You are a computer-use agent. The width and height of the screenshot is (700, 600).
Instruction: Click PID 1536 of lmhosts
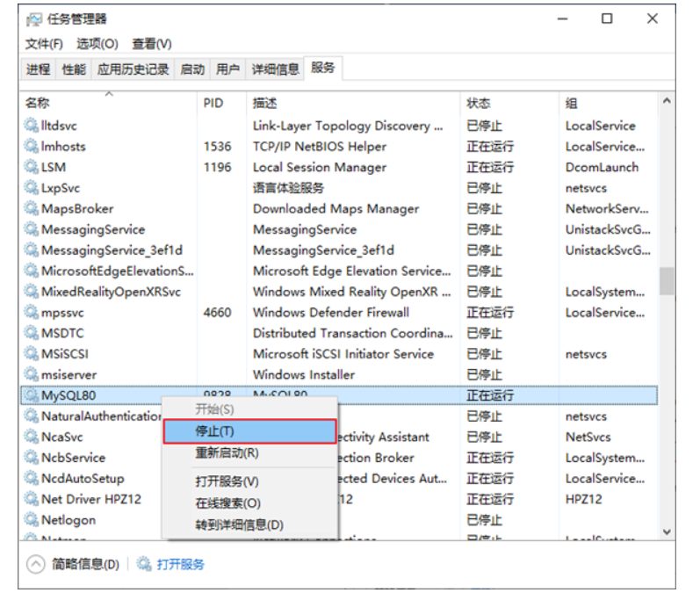click(x=218, y=147)
